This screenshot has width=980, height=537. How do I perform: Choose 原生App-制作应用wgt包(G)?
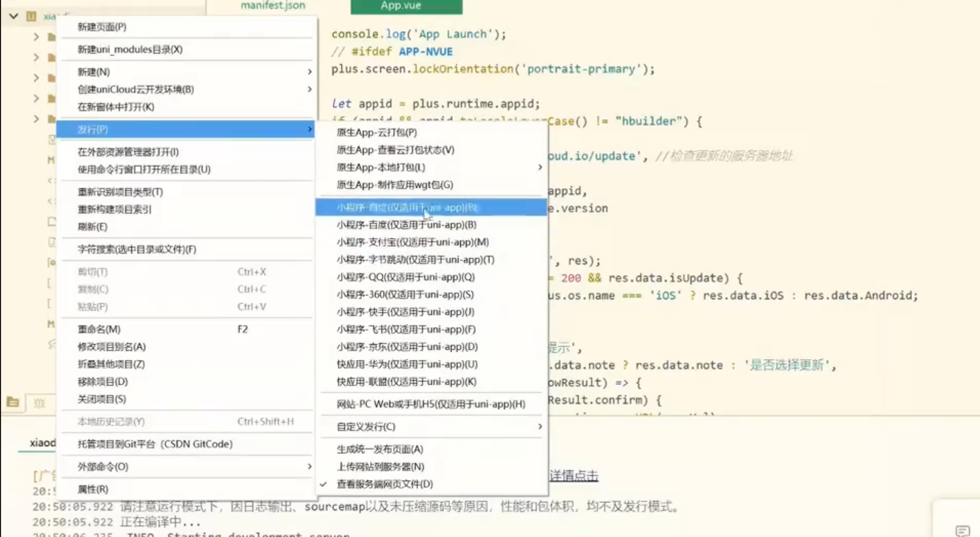point(432,185)
